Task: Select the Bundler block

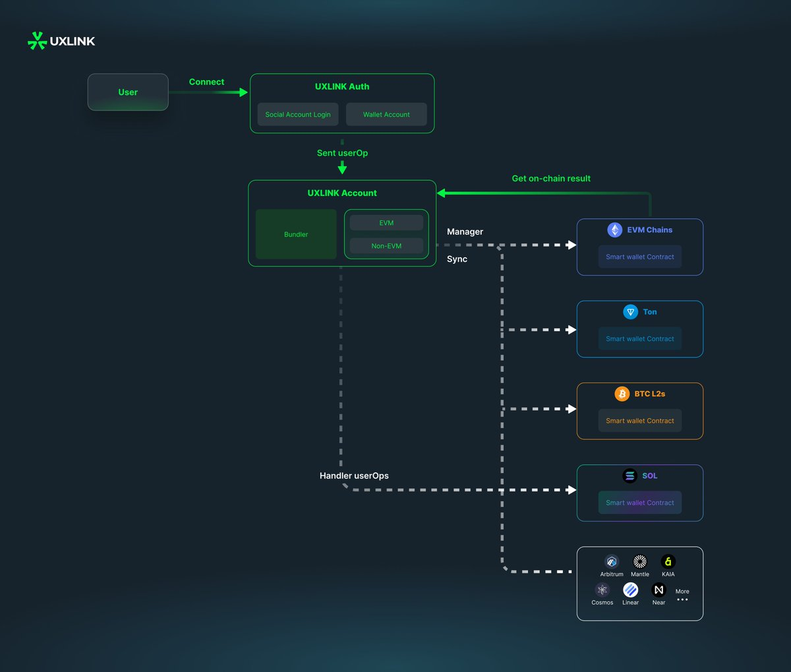Action: coord(296,234)
